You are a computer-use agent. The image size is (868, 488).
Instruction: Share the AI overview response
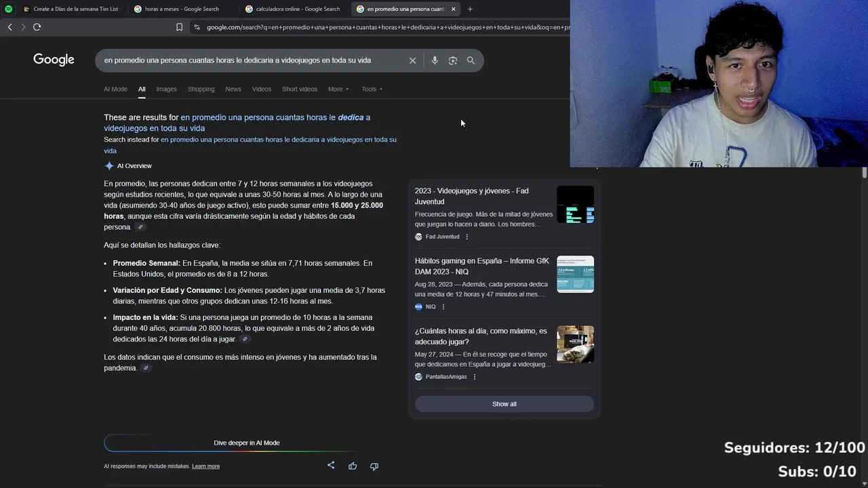[331, 466]
